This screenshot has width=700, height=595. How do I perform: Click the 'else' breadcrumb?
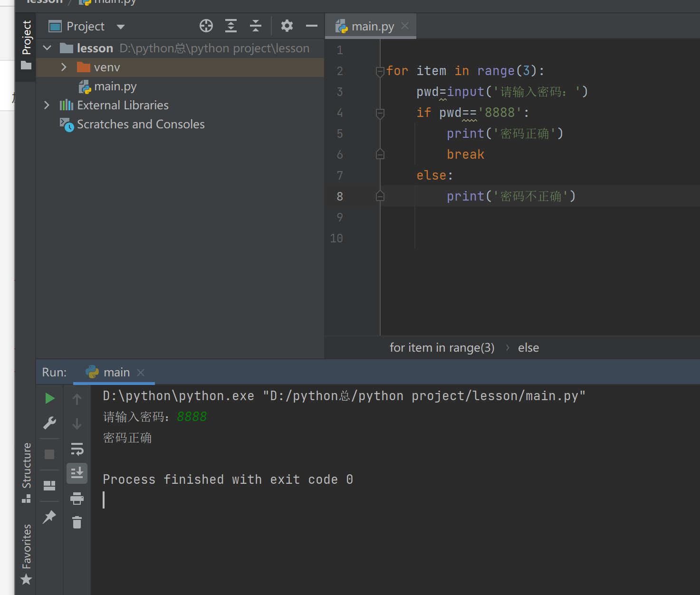tap(528, 347)
